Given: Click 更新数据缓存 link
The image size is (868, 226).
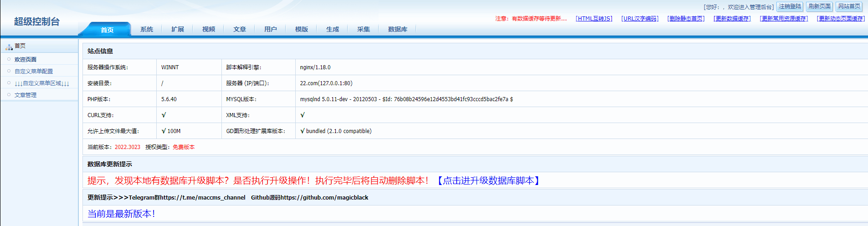Looking at the screenshot, I should point(732,19).
